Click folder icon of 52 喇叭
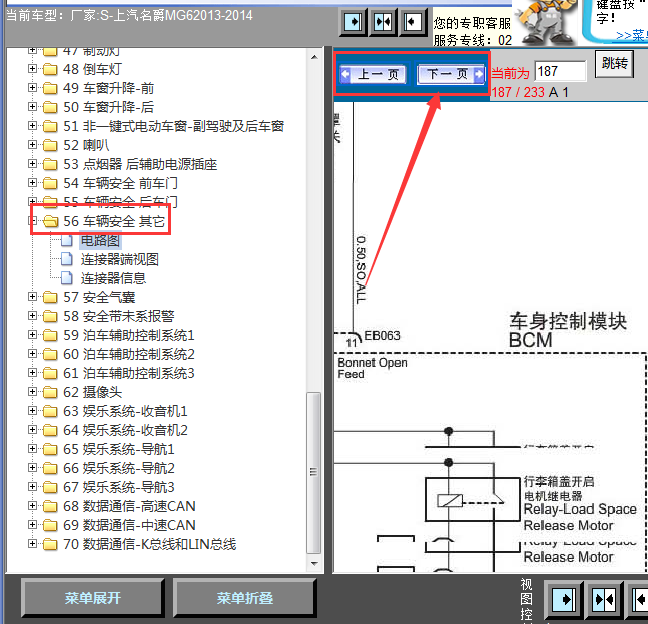Image resolution: width=648 pixels, height=624 pixels. click(x=50, y=145)
